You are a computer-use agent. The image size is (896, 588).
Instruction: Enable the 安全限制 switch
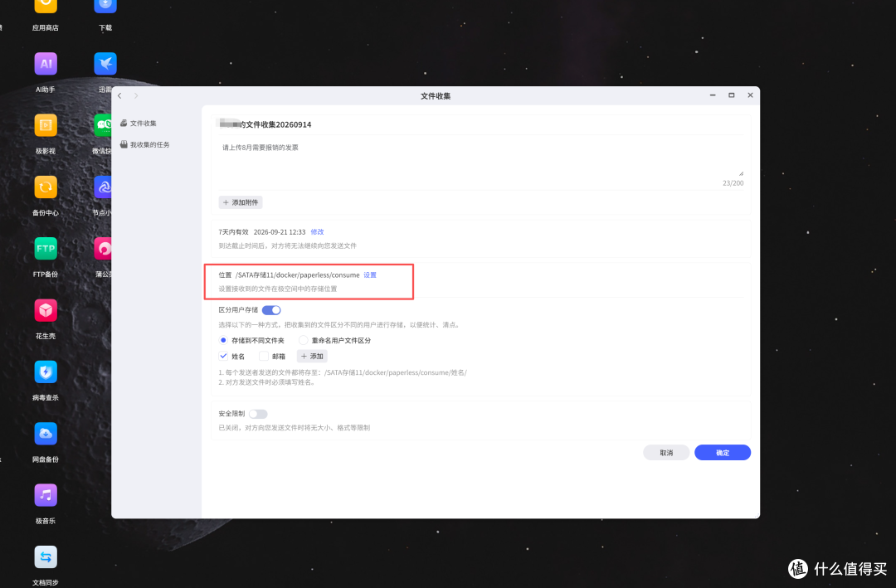pyautogui.click(x=258, y=415)
